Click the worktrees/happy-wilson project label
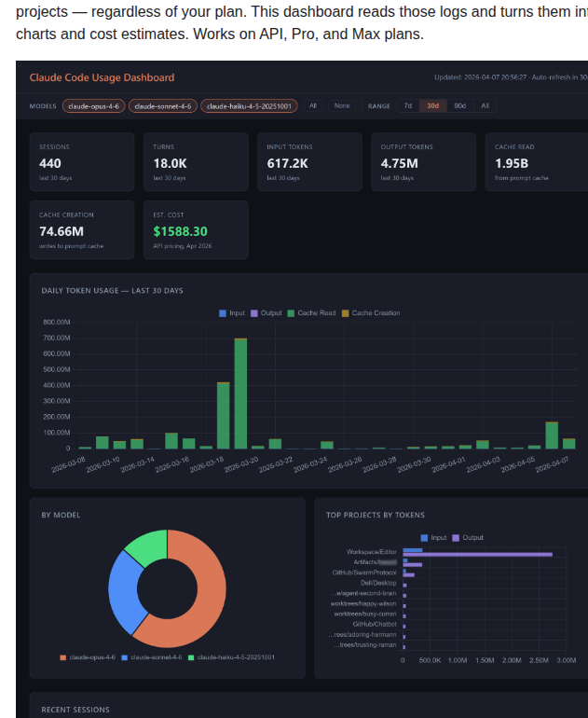Image resolution: width=588 pixels, height=718 pixels. pyautogui.click(x=365, y=604)
